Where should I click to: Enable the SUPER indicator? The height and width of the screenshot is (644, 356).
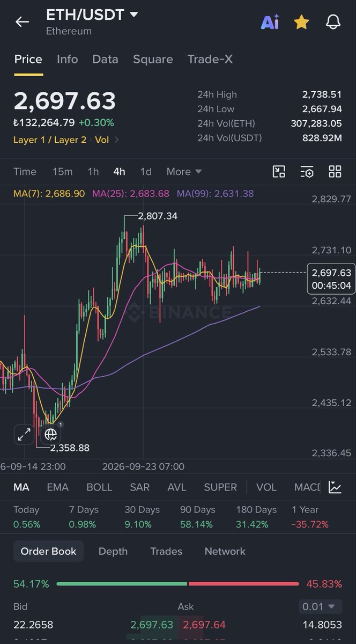tap(220, 487)
